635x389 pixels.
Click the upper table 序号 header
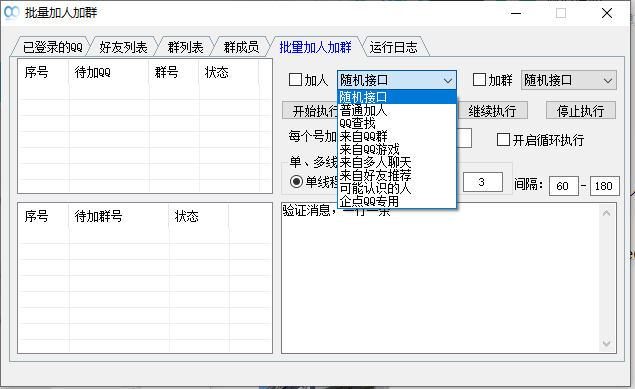(44, 72)
